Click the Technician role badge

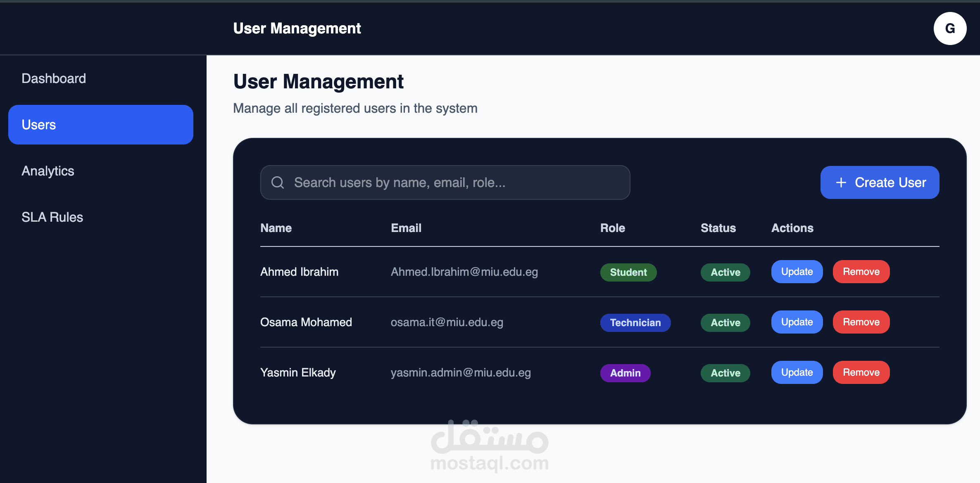coord(635,323)
